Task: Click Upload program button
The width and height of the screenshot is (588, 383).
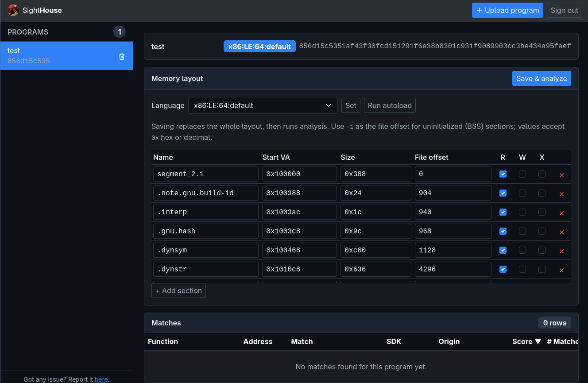Action: (507, 10)
